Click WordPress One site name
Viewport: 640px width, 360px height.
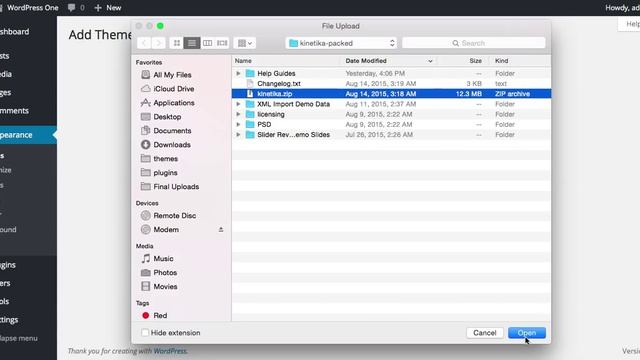[x=33, y=8]
